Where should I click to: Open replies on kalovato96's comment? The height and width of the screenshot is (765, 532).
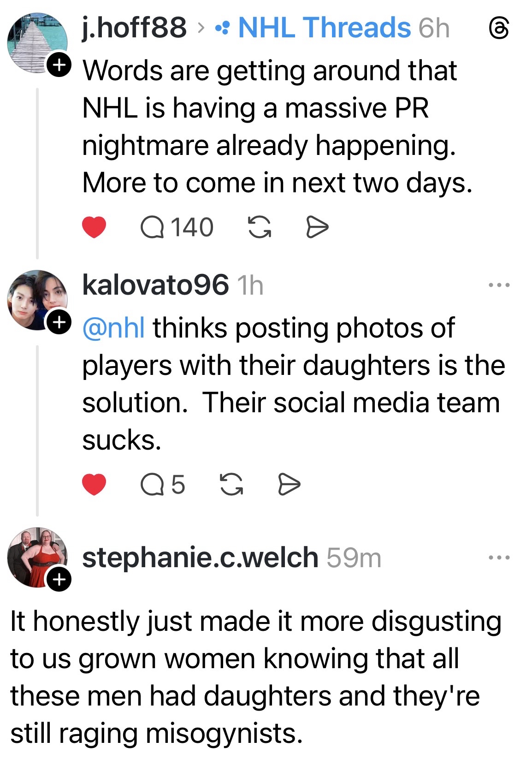pos(163,485)
